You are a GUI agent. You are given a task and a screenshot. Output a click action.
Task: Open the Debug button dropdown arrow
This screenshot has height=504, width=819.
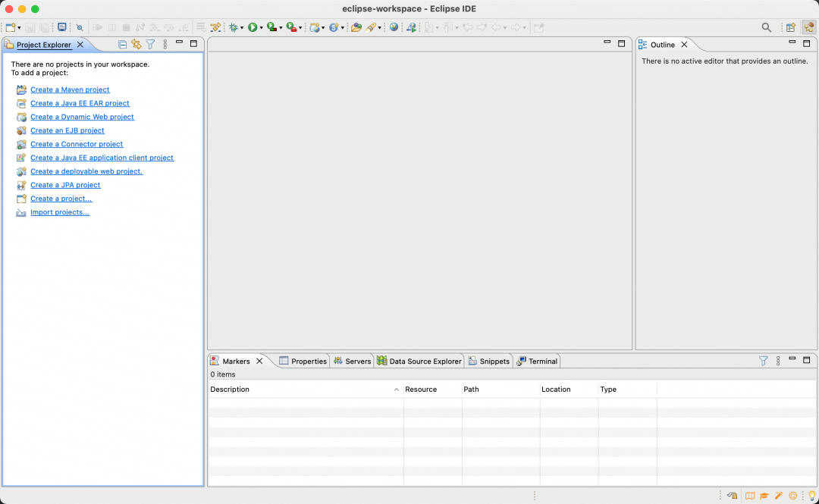(243, 28)
